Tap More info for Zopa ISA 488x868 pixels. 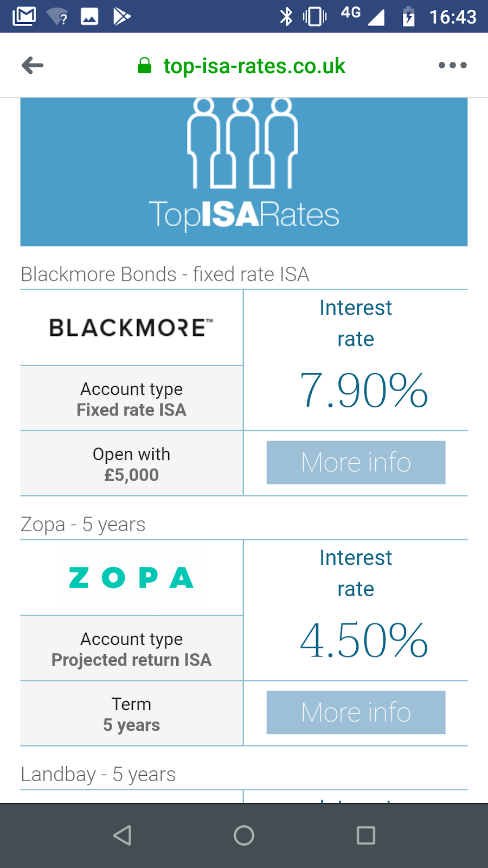click(356, 712)
